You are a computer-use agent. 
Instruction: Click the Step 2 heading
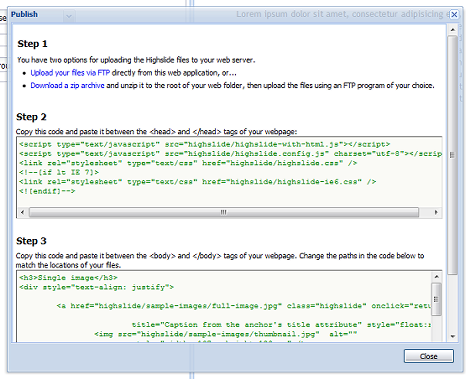point(31,117)
